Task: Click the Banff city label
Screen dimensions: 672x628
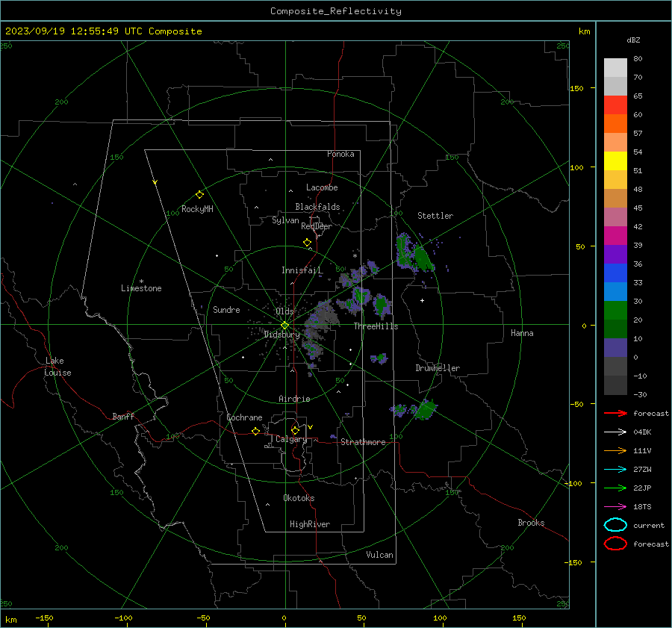Action: tap(123, 417)
